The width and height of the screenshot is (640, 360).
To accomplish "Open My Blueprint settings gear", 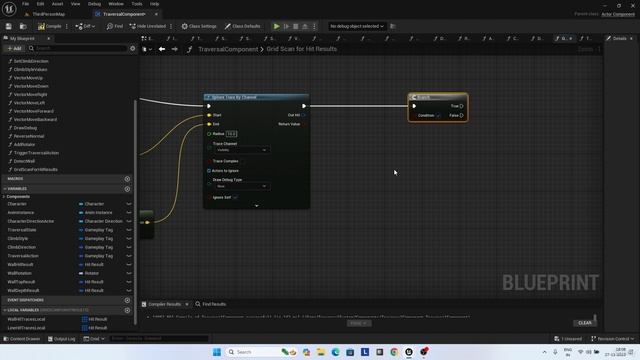I will 133,48.
